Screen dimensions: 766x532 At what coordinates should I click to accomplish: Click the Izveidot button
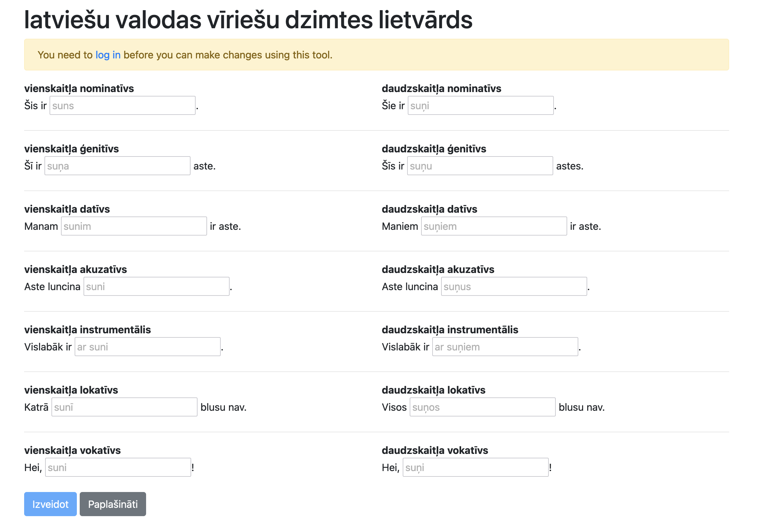click(50, 504)
